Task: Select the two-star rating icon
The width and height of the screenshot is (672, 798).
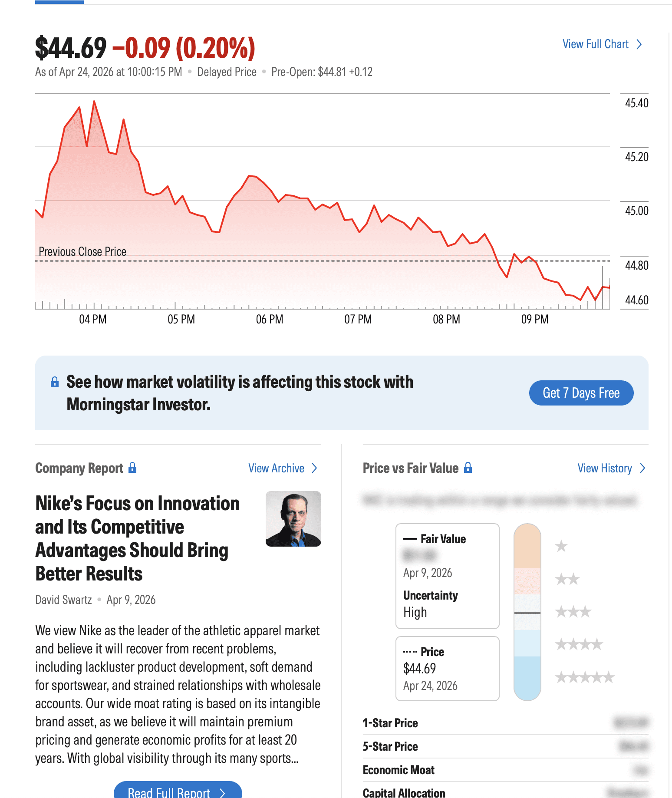Action: pos(567,579)
